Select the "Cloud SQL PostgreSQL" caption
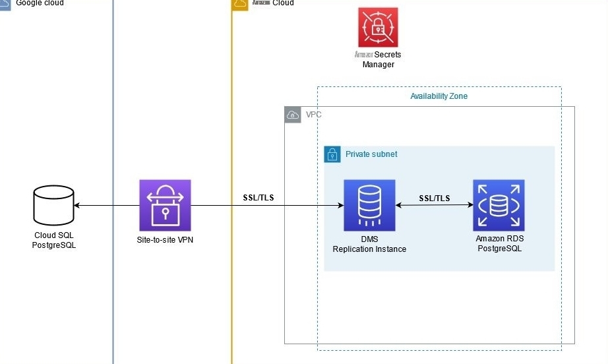The image size is (608, 364). click(x=55, y=241)
